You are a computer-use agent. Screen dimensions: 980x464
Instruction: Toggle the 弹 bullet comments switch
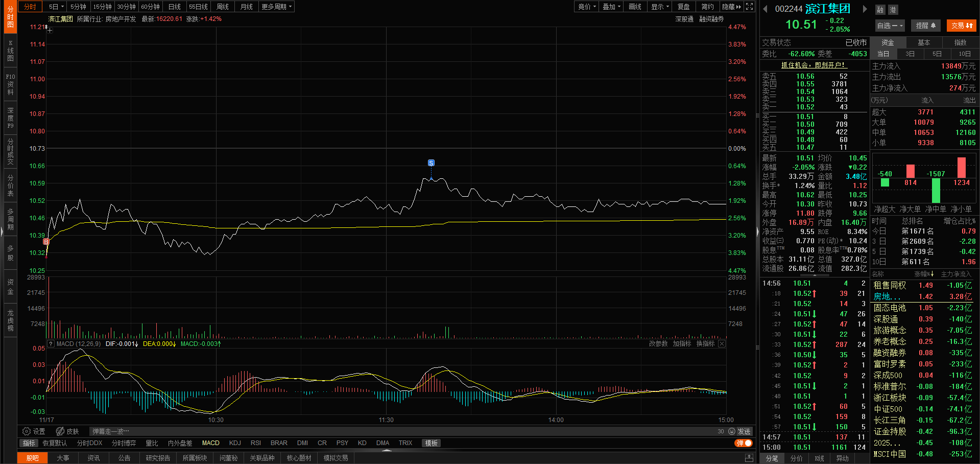point(744,443)
